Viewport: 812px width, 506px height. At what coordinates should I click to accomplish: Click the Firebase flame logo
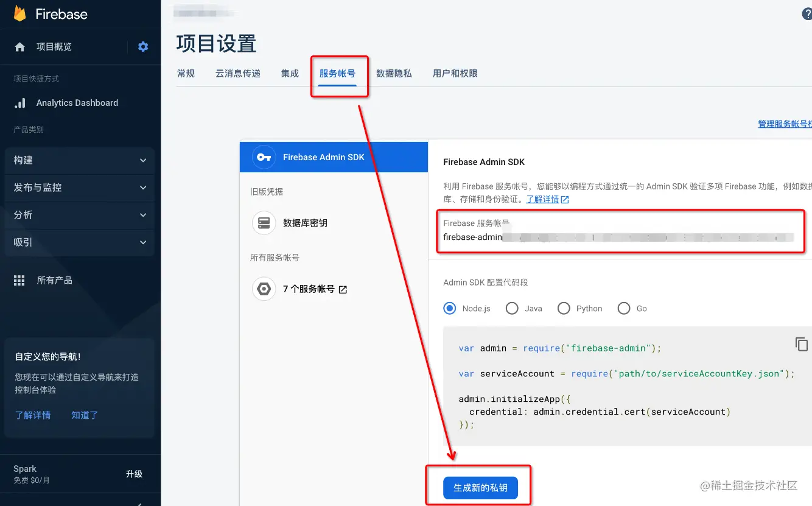(19, 13)
